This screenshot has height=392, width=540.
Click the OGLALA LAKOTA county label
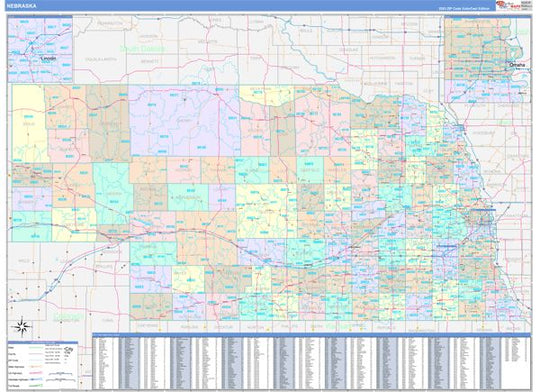(x=101, y=59)
